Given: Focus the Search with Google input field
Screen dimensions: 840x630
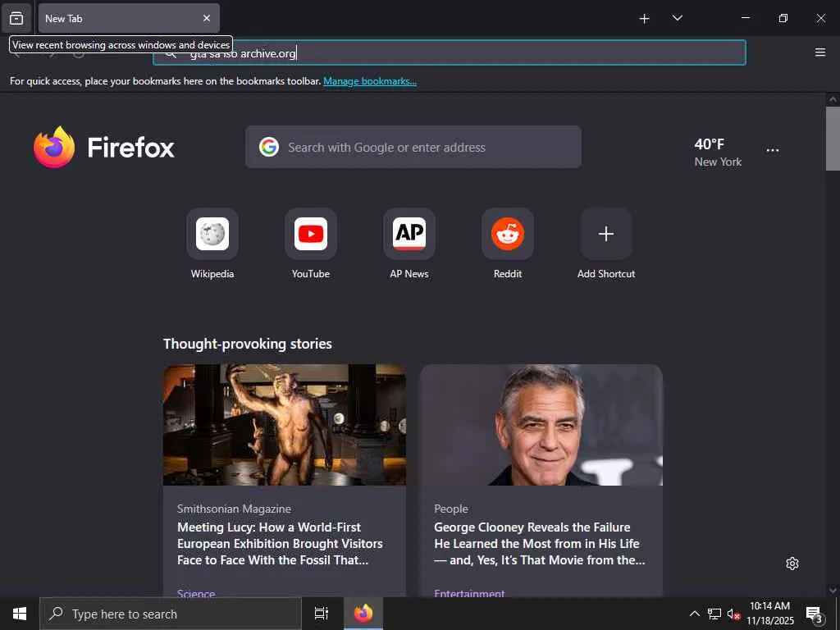Looking at the screenshot, I should tap(413, 148).
